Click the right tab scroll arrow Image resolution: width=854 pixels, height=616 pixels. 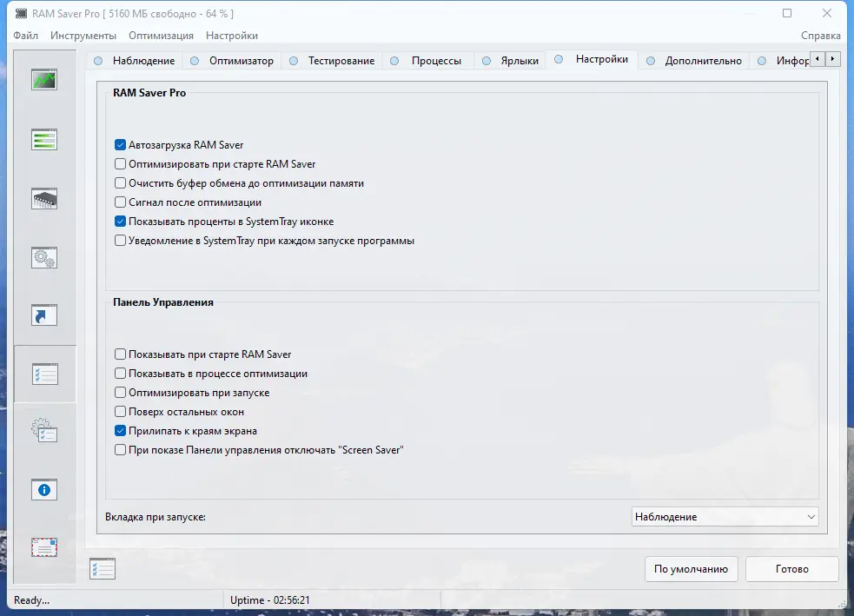pyautogui.click(x=831, y=59)
